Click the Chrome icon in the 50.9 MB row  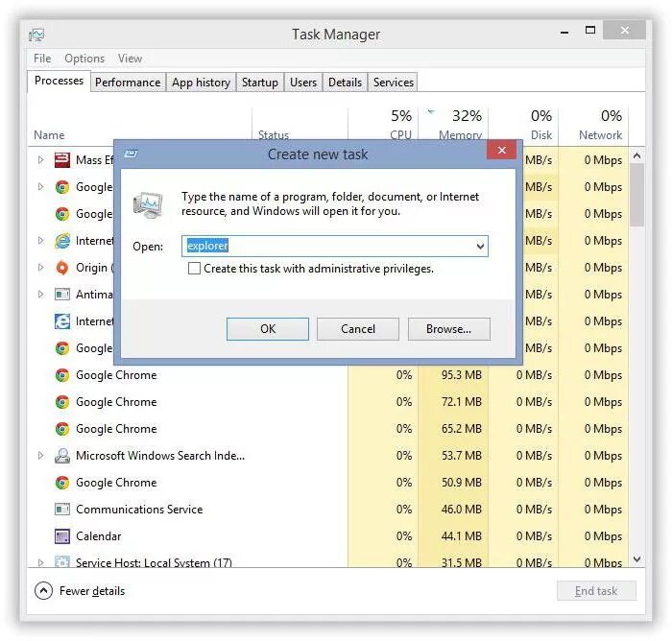[x=62, y=483]
